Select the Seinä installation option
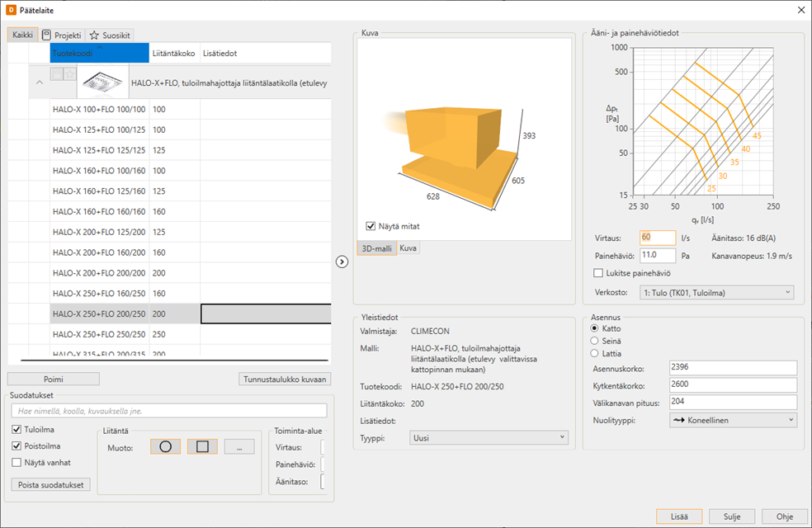Screen dimensions: 812x528 (594, 341)
